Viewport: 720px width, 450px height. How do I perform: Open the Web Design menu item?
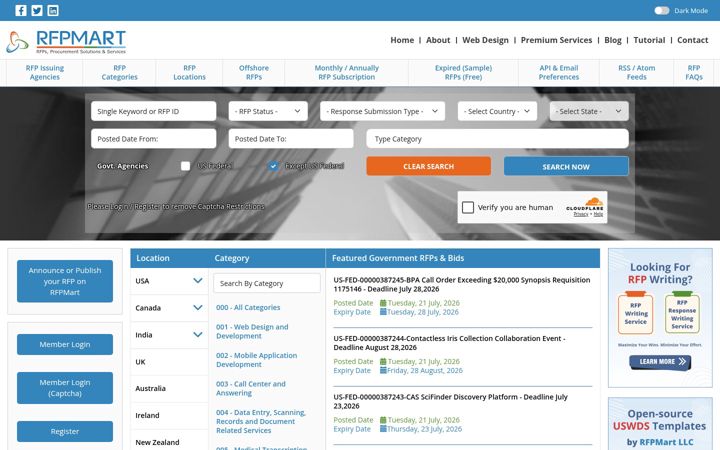tap(485, 40)
